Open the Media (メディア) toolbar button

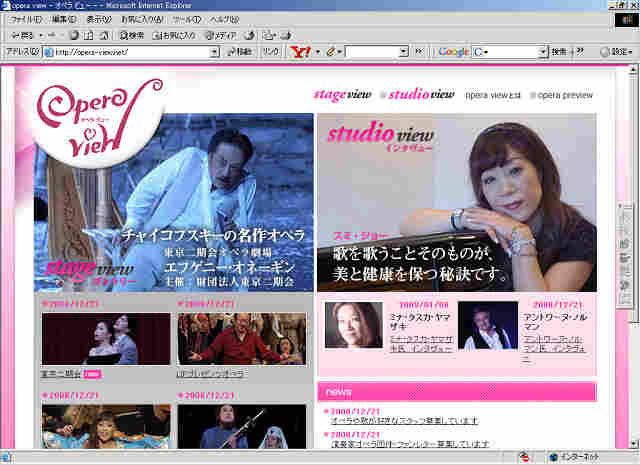(x=220, y=36)
